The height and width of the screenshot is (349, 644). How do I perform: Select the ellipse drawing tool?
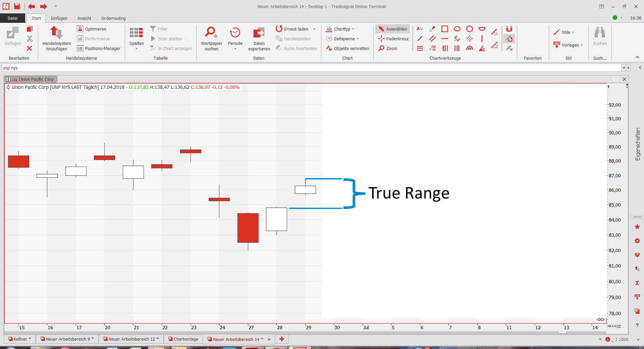(x=457, y=29)
